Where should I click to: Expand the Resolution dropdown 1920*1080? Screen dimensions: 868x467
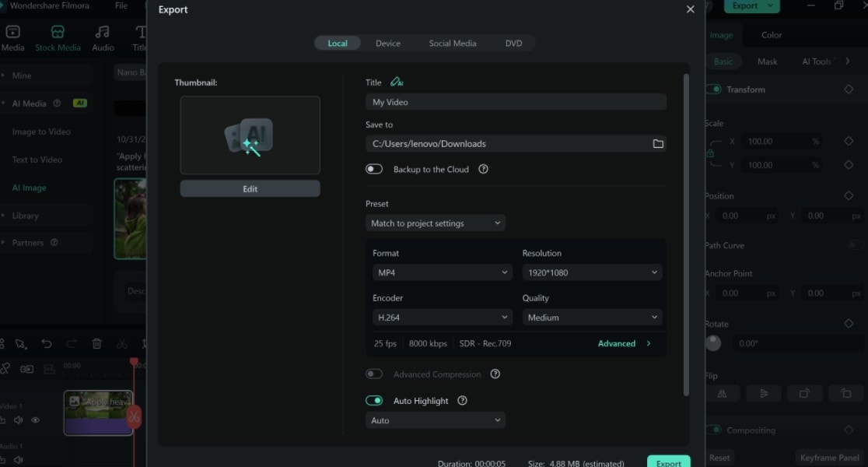(591, 272)
